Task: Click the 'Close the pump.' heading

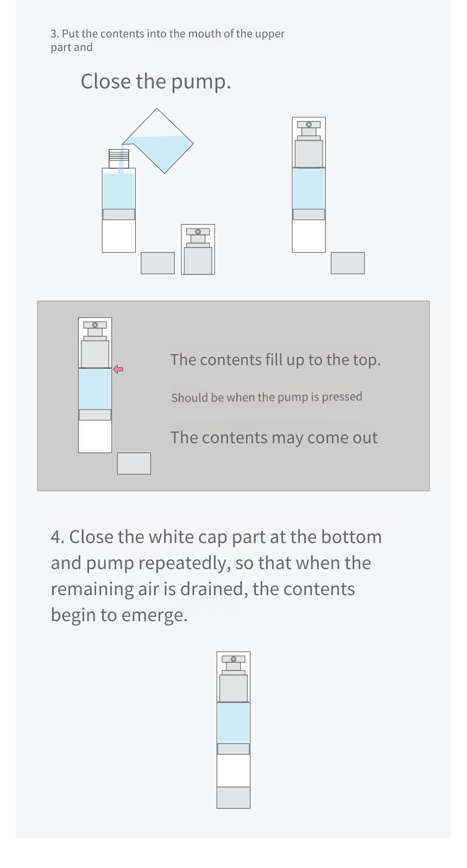Action: (156, 81)
